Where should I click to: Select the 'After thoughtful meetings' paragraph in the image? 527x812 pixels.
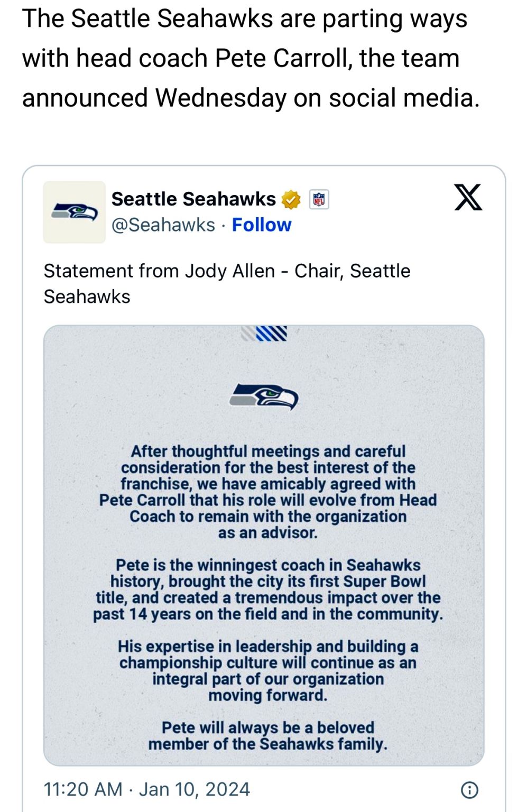(x=268, y=492)
